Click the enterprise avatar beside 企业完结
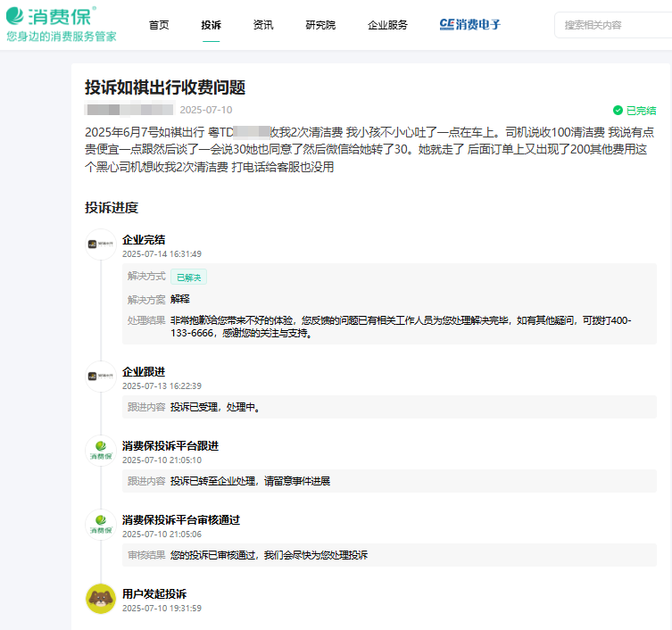 click(101, 245)
